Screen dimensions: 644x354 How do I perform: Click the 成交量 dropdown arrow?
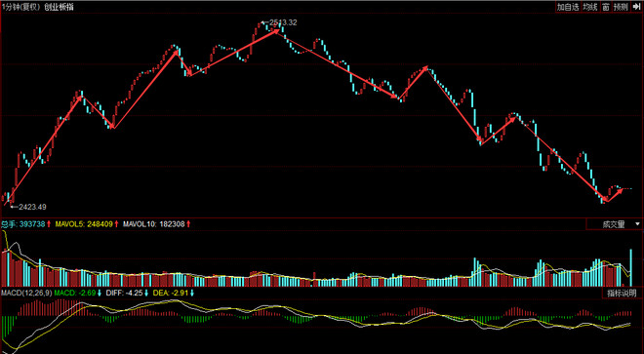[637, 224]
